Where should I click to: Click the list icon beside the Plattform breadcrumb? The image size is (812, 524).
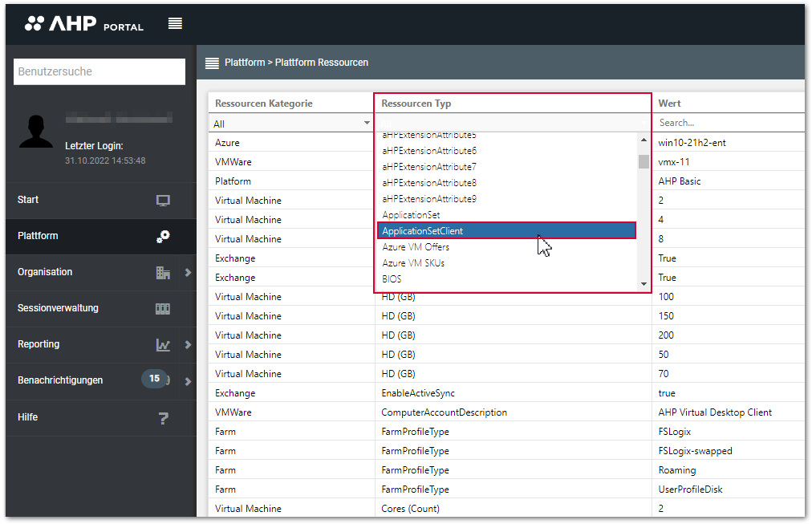[x=212, y=63]
